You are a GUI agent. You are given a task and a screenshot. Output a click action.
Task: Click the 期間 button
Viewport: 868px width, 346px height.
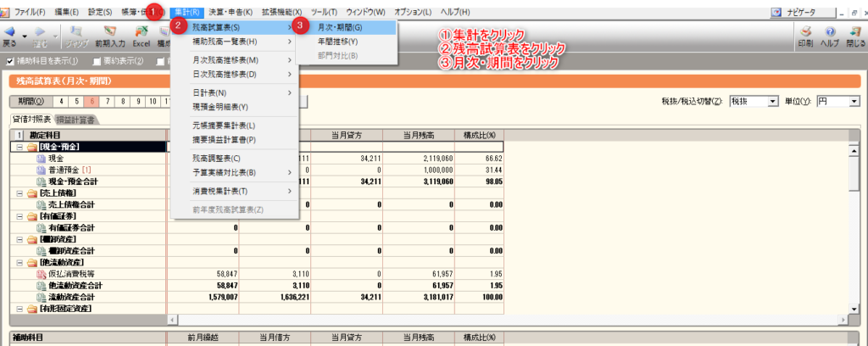(x=31, y=101)
